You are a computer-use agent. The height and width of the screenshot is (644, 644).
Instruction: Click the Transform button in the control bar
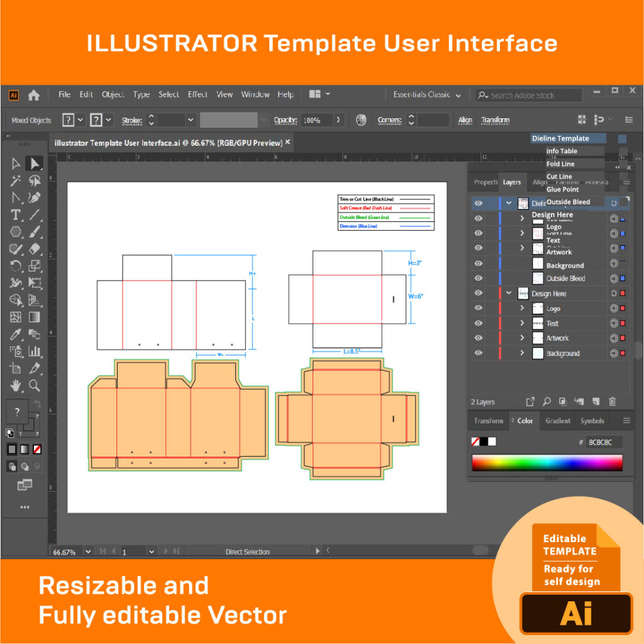click(x=496, y=120)
